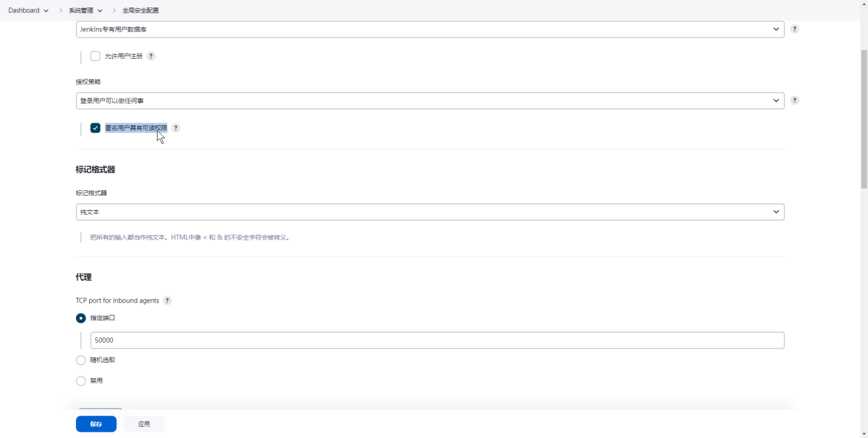Click the 应用 button
Image resolution: width=868 pixels, height=438 pixels.
pyautogui.click(x=144, y=424)
